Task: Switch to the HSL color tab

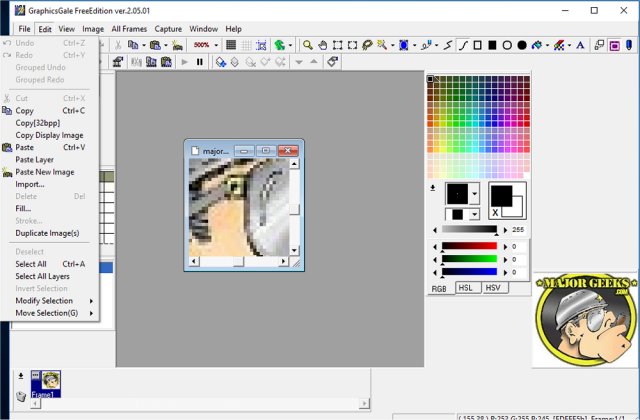Action: [x=466, y=288]
